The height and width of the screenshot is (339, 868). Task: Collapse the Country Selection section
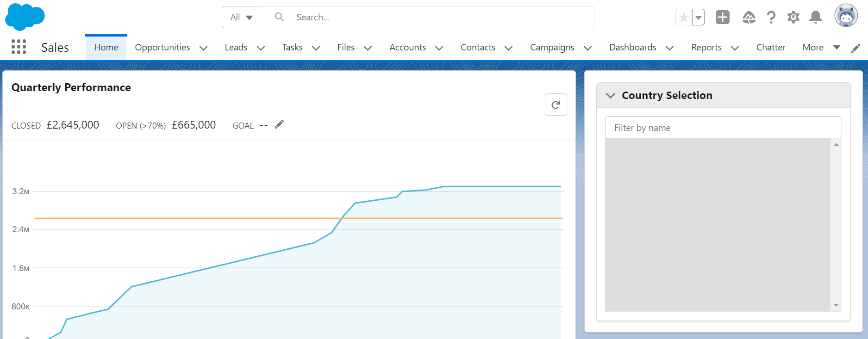tap(611, 95)
